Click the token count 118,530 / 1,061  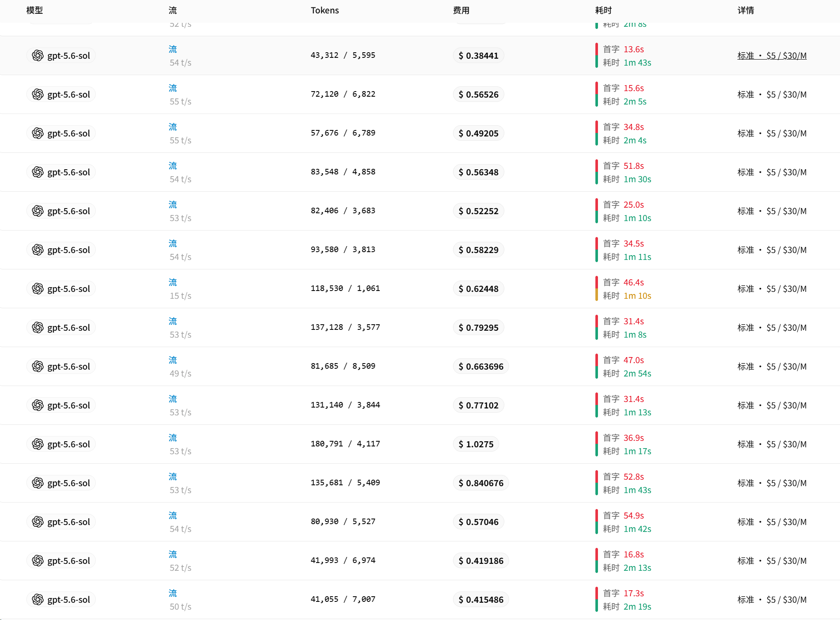[346, 288]
